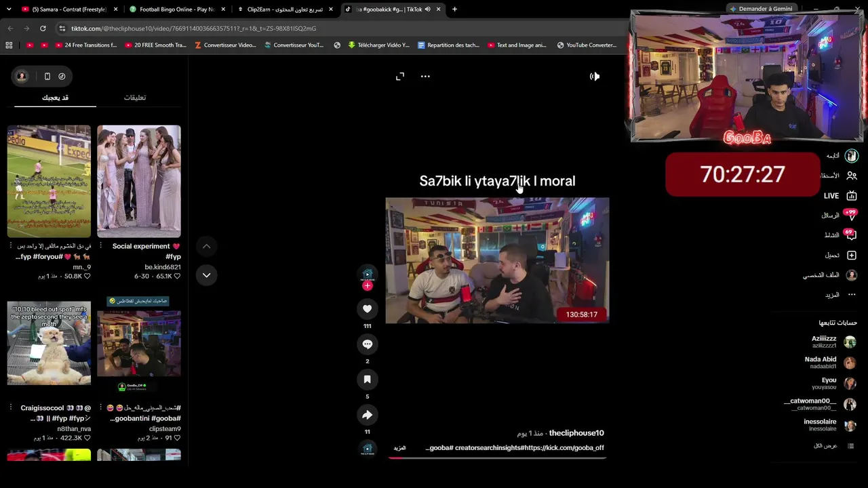Viewport: 868px width, 488px height.
Task: Mute the video using the speaker icon
Action: pos(595,77)
